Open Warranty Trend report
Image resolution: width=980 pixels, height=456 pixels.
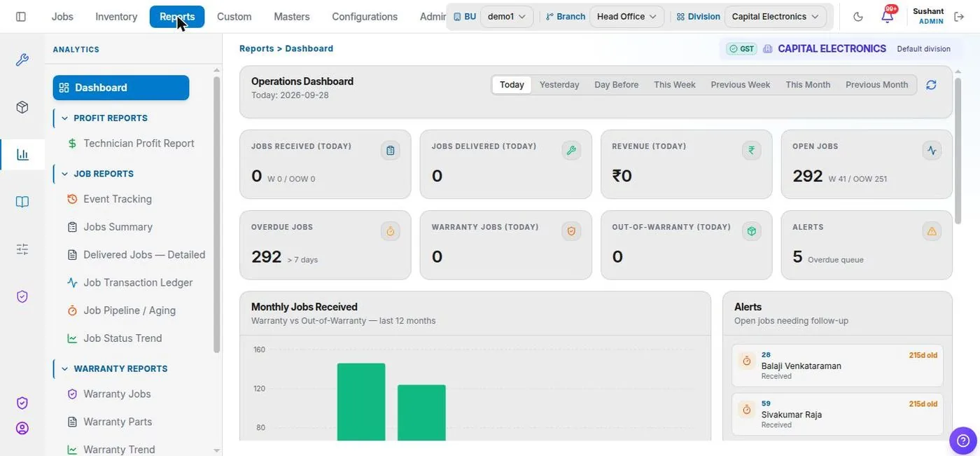tap(111, 449)
